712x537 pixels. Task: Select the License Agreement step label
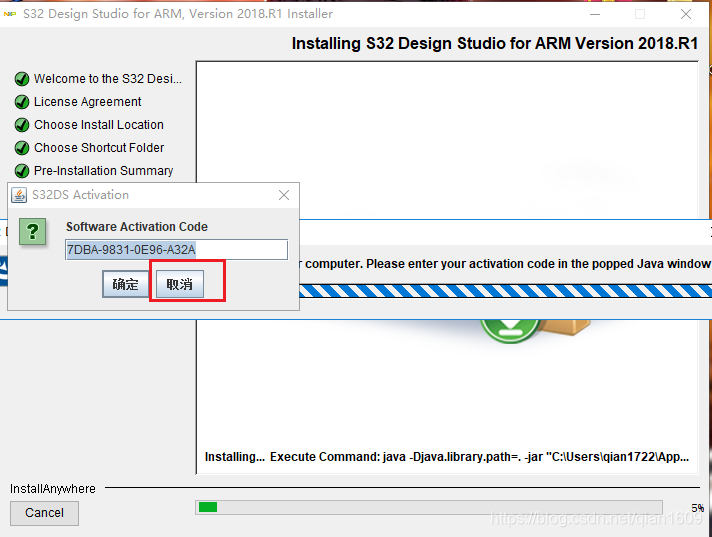(x=87, y=102)
